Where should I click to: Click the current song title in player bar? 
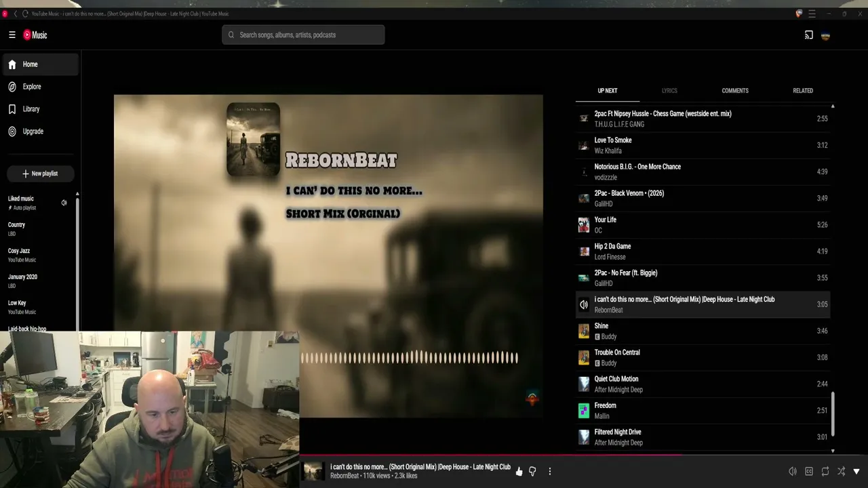[x=420, y=467]
